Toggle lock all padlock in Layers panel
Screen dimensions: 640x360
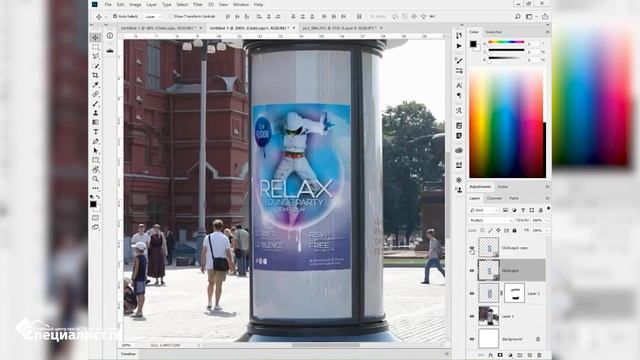click(x=514, y=231)
